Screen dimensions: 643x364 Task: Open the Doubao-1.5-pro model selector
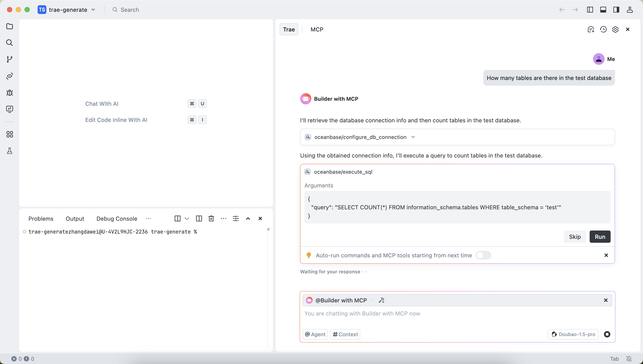click(573, 334)
